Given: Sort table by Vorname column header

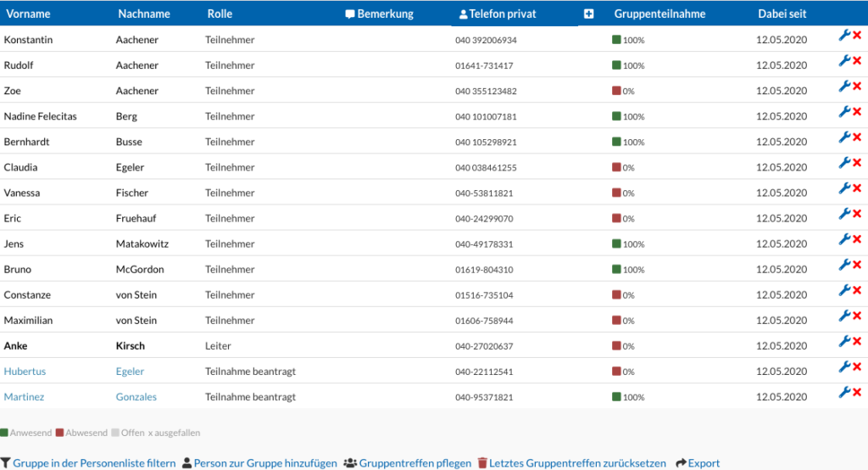Looking at the screenshot, I should pos(28,14).
